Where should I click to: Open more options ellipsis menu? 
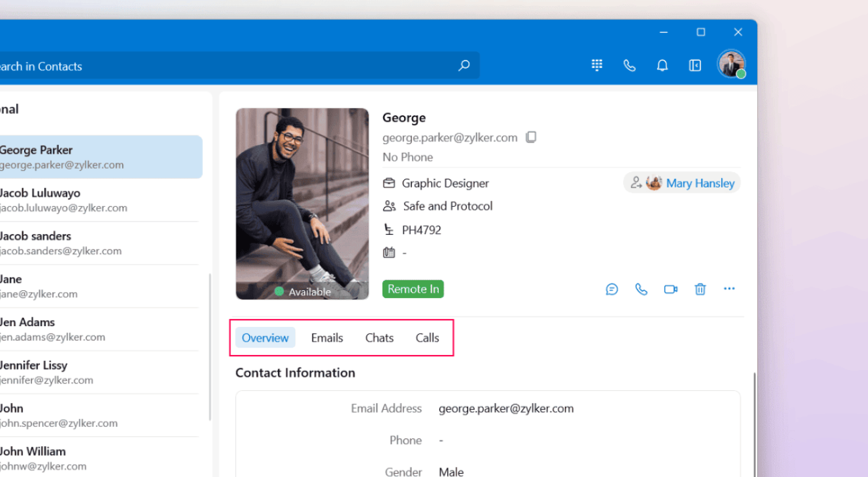(x=729, y=289)
